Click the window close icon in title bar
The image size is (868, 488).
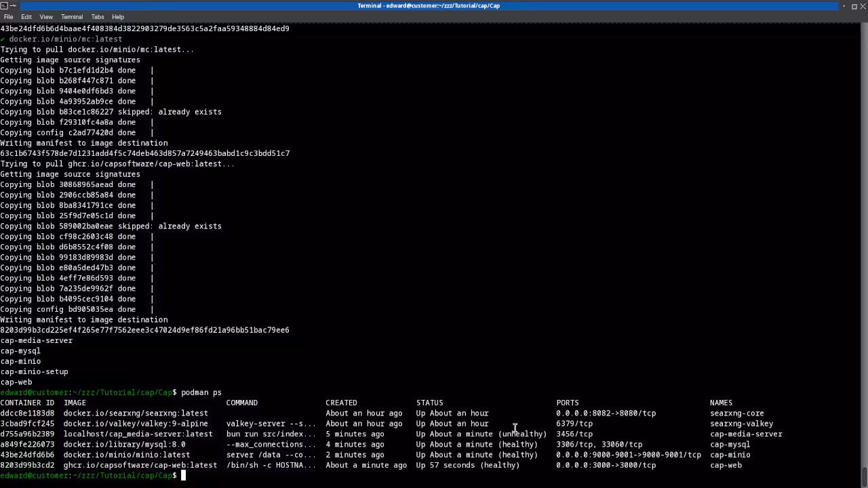click(863, 5)
